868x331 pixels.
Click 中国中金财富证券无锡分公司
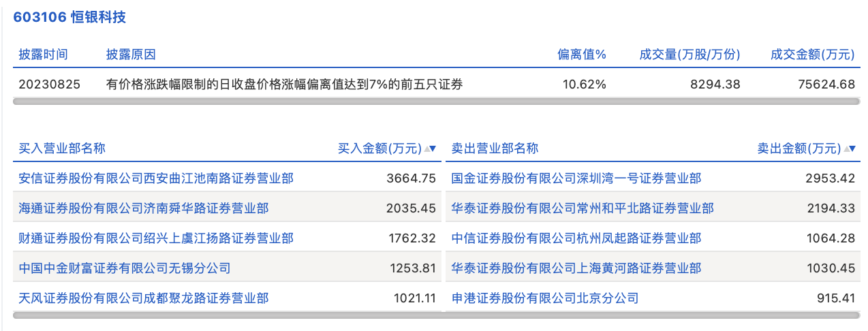[x=125, y=268]
